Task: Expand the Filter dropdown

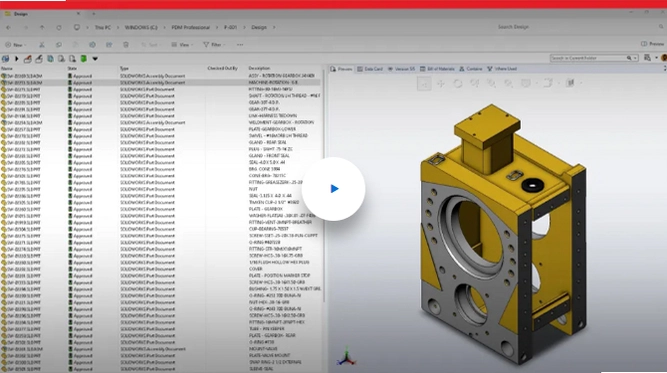Action: point(214,45)
